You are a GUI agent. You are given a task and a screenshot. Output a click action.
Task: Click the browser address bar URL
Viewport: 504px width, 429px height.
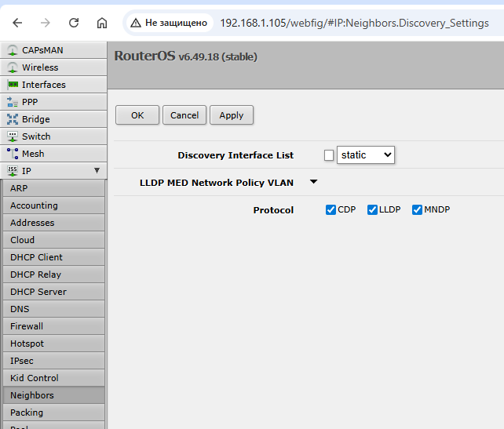click(353, 23)
